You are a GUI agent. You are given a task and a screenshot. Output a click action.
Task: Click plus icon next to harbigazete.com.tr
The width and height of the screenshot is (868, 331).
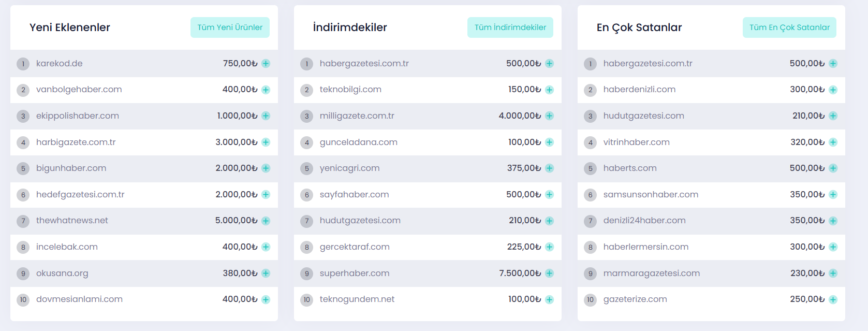pos(266,142)
